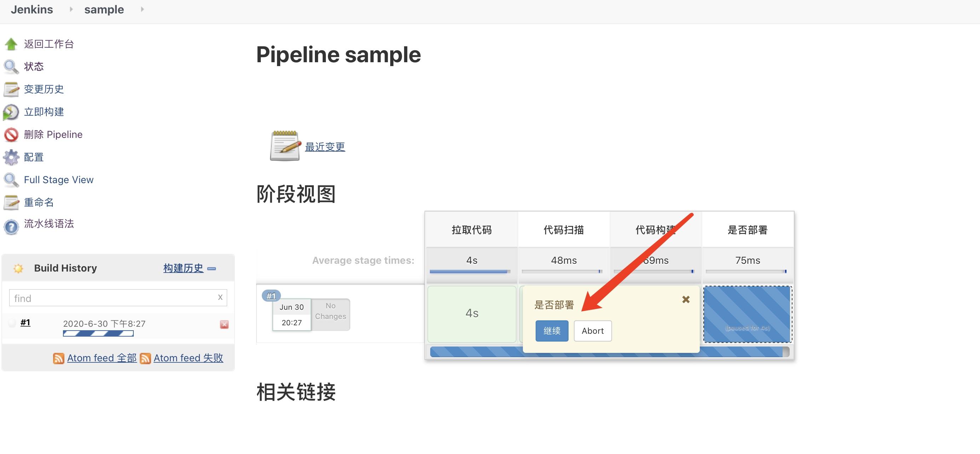Click the 变更历史 notepad icon
Image resolution: width=980 pixels, height=454 pixels.
(11, 89)
